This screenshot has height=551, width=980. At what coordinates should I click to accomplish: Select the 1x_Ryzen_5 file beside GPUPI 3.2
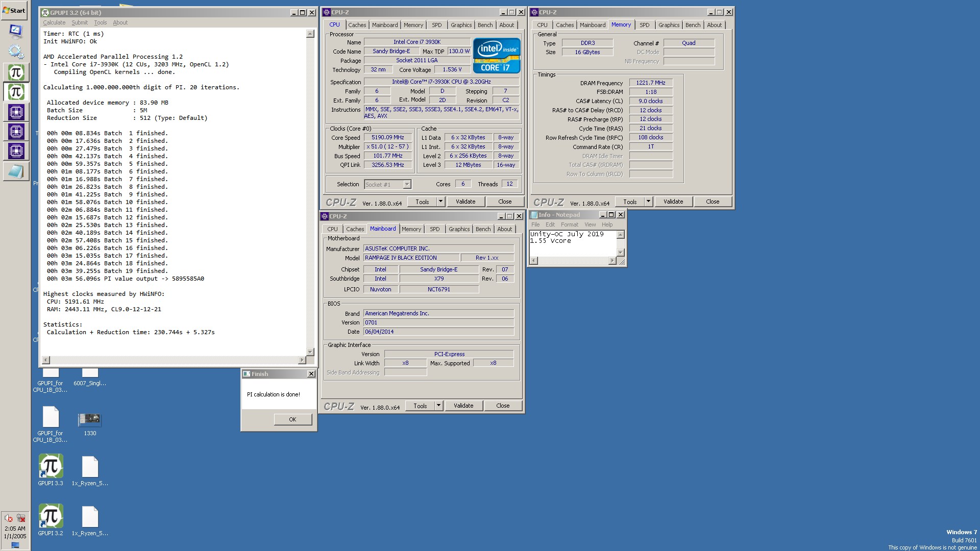90,520
